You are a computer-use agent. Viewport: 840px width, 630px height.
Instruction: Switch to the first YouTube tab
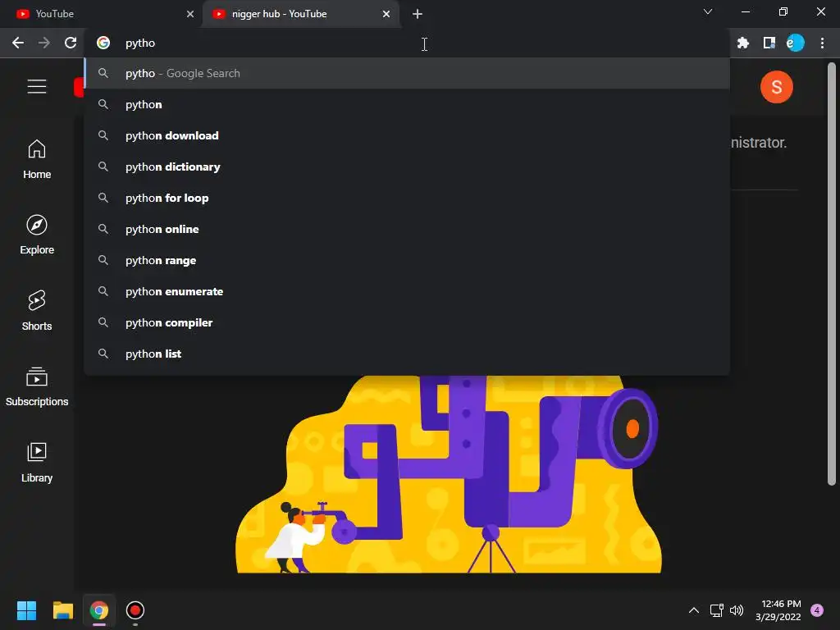pos(100,14)
